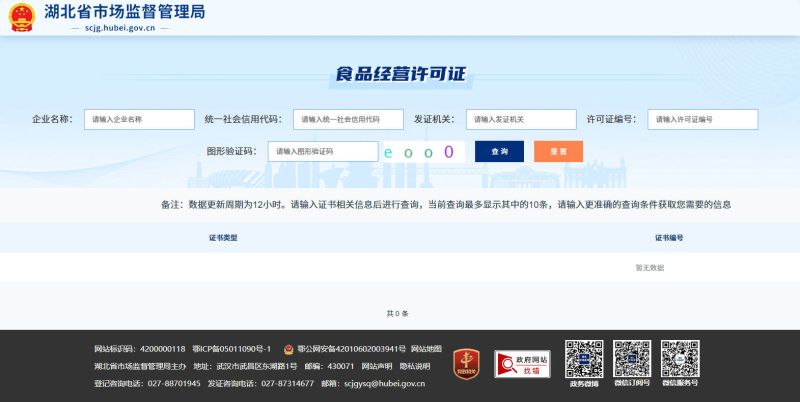Click the 发证咨询电话 027-87314677 text
800x402 pixels.
tap(261, 384)
